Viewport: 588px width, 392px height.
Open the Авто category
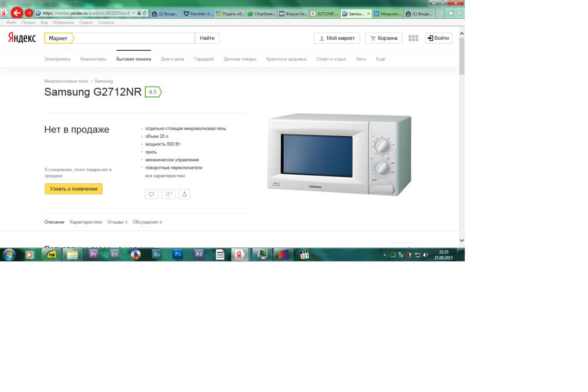tap(361, 59)
